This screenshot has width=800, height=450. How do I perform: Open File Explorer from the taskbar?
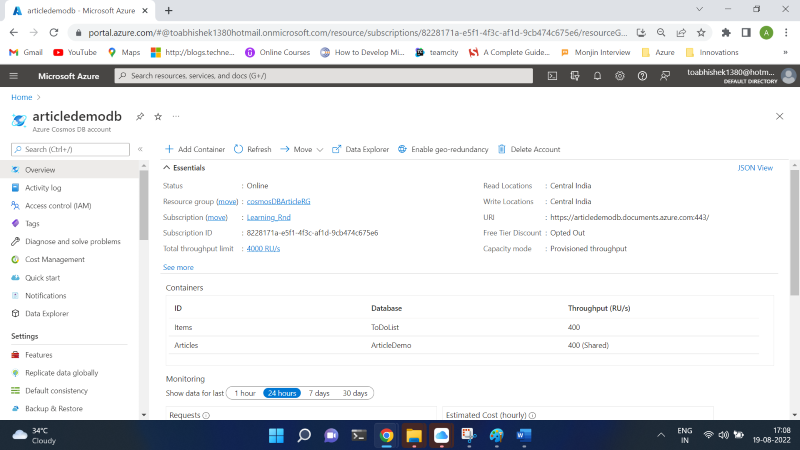[x=414, y=435]
